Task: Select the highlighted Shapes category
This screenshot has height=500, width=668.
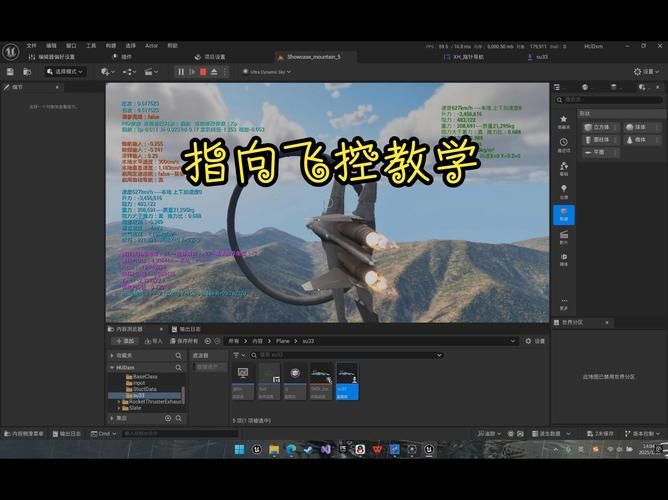Action: pyautogui.click(x=564, y=215)
